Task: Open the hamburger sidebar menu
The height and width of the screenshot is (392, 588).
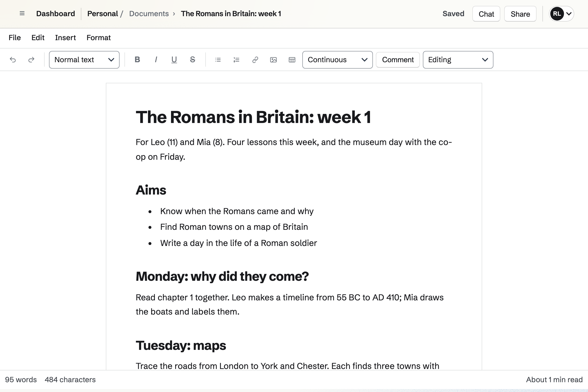Action: 22,13
